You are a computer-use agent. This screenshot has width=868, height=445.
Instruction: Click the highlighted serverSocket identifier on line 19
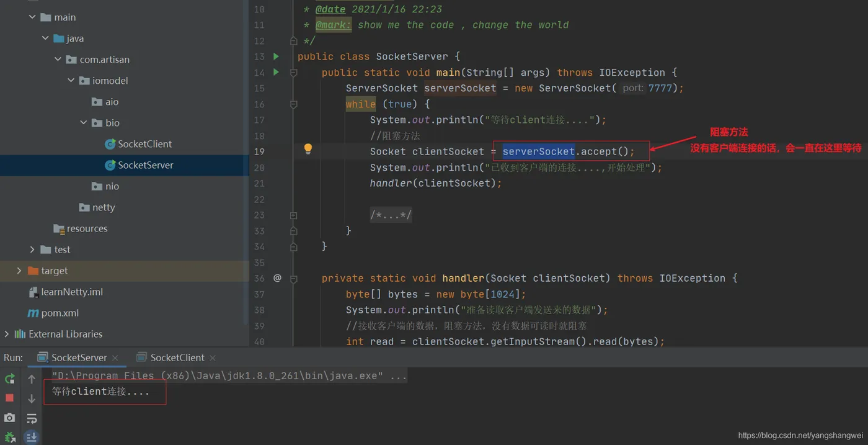point(539,151)
